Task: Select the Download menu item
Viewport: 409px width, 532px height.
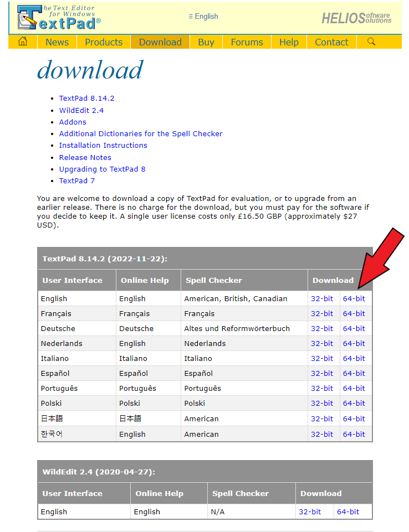Action: (x=160, y=42)
